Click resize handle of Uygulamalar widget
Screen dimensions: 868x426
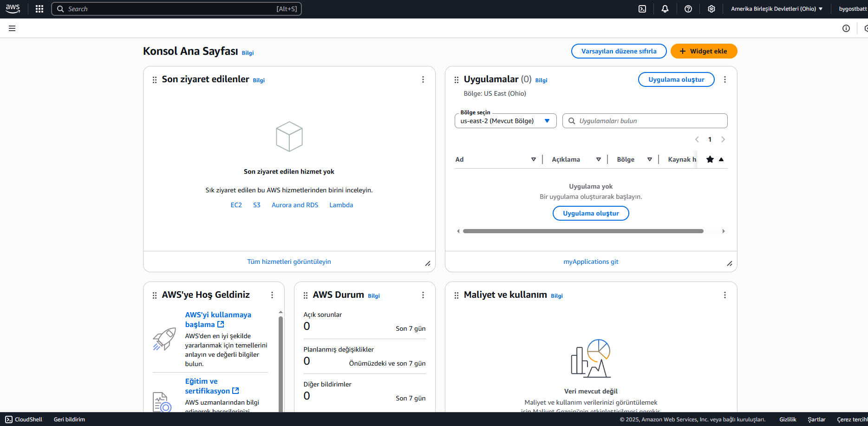tap(730, 263)
